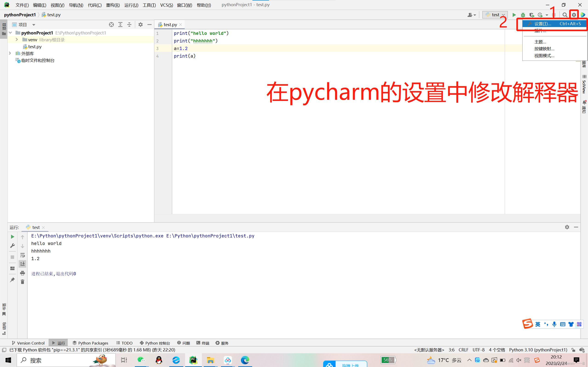This screenshot has height=367, width=588.
Task: Run 'test' with Coverage shield icon
Action: [x=532, y=14]
